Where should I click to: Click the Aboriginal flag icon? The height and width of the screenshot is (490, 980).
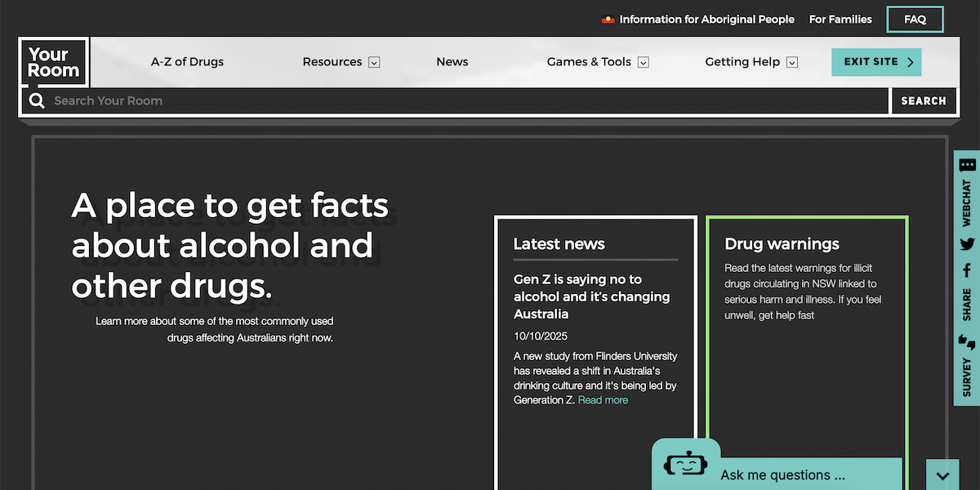[x=608, y=20]
